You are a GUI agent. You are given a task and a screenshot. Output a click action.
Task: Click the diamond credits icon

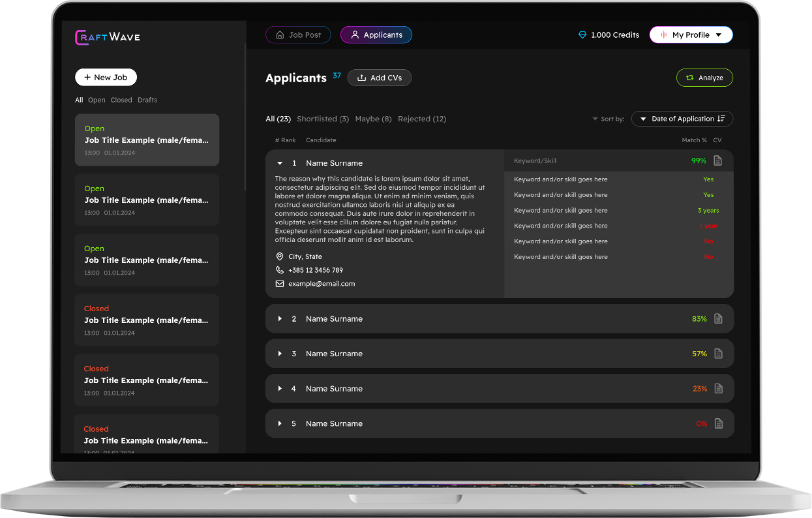coord(582,35)
